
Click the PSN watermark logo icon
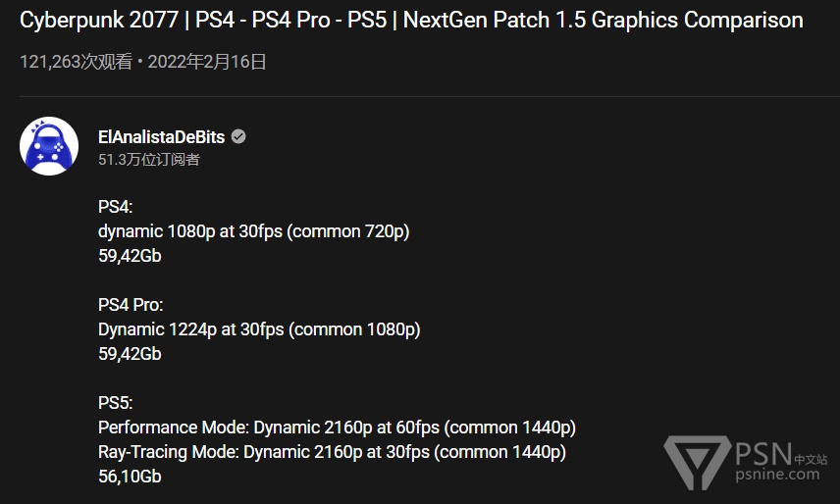click(698, 462)
